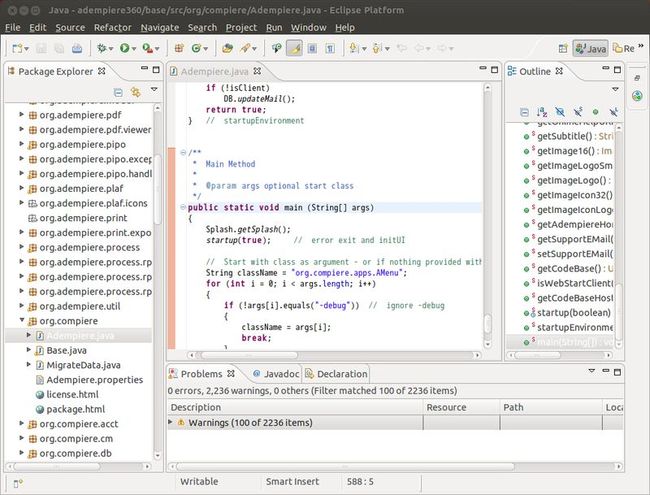
Task: Show more perspectives chevron
Action: coord(641,46)
